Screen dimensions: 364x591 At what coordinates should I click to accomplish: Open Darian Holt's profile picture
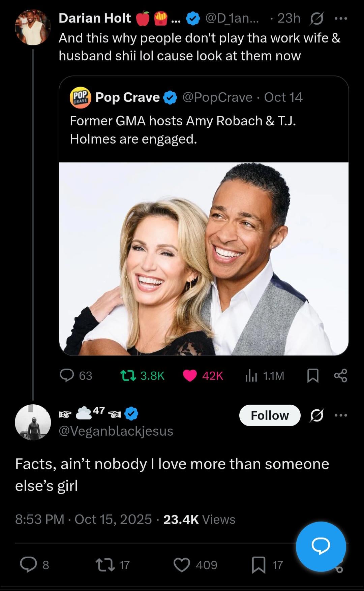33,27
